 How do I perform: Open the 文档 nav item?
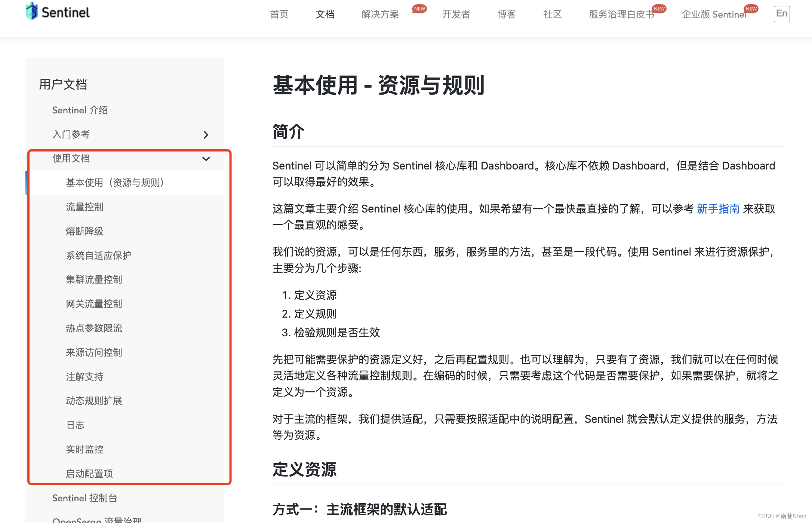[x=325, y=14]
